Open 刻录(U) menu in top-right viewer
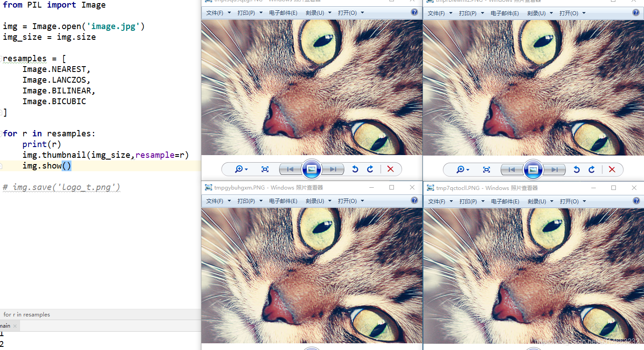The height and width of the screenshot is (350, 644). click(x=540, y=13)
